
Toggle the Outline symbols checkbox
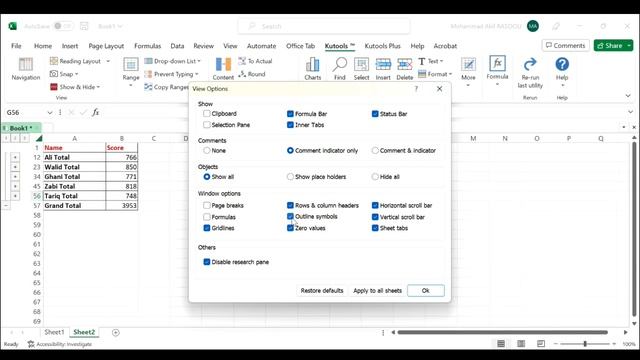pyautogui.click(x=290, y=216)
